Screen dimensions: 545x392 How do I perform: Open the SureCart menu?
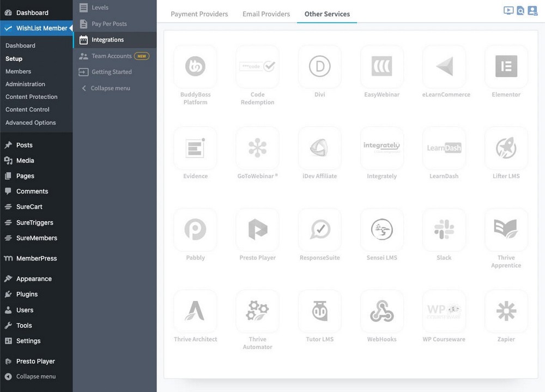pyautogui.click(x=36, y=207)
